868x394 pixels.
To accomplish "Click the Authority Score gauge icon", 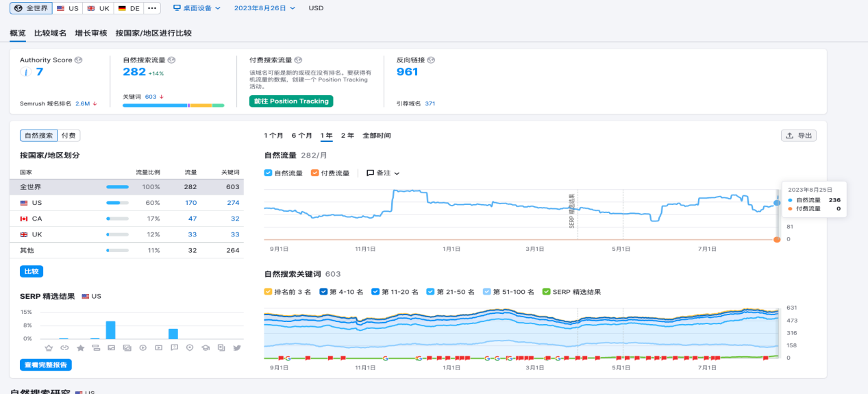I will point(25,73).
